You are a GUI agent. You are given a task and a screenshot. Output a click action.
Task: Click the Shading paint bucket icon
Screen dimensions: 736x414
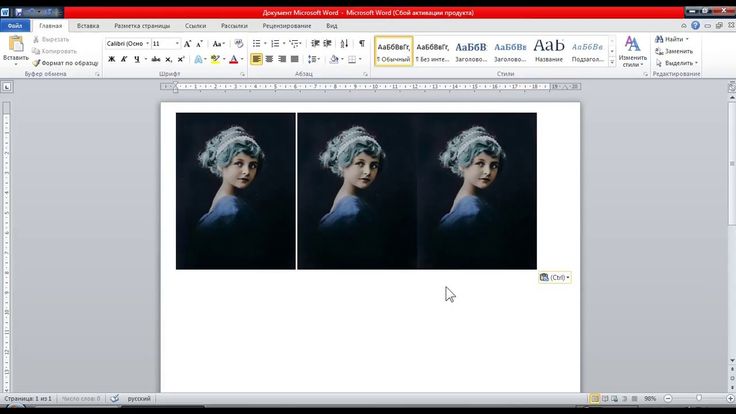click(x=334, y=59)
